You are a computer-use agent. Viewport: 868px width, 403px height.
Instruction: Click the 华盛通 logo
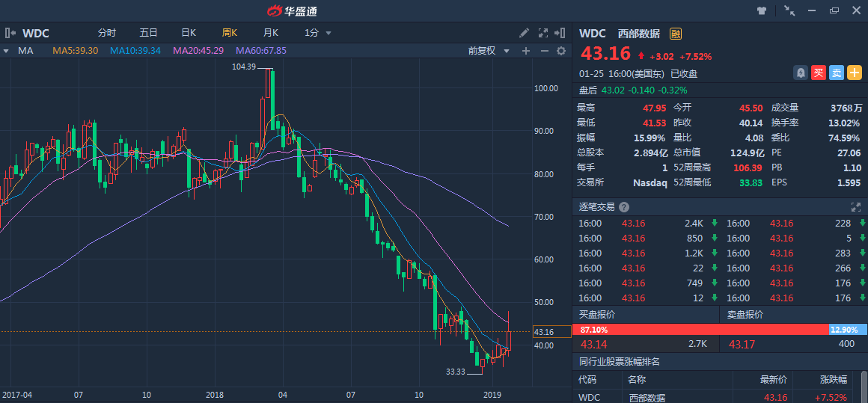[x=292, y=10]
